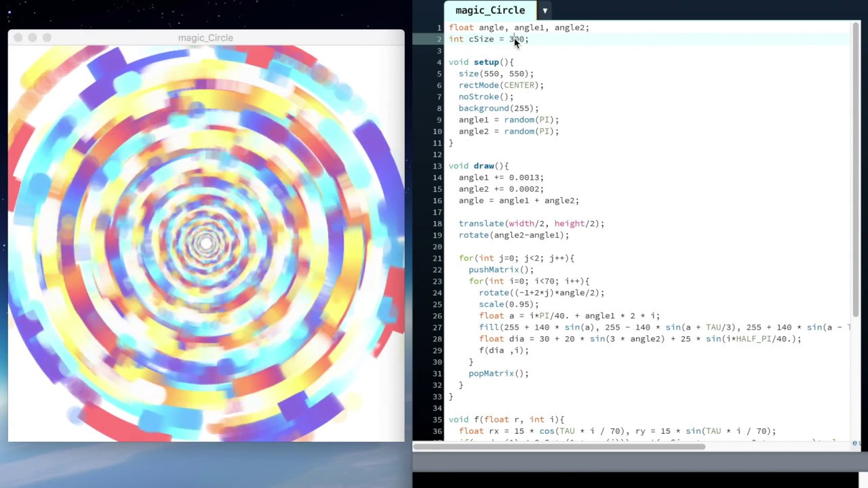
Task: Click the 'for(int j=0; j<2; j++){' line
Action: (516, 258)
